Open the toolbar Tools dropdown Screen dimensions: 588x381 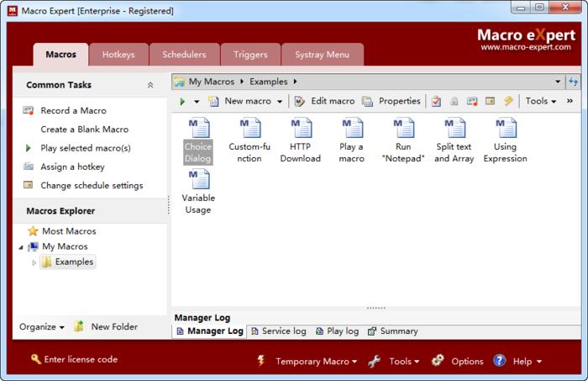(x=540, y=101)
